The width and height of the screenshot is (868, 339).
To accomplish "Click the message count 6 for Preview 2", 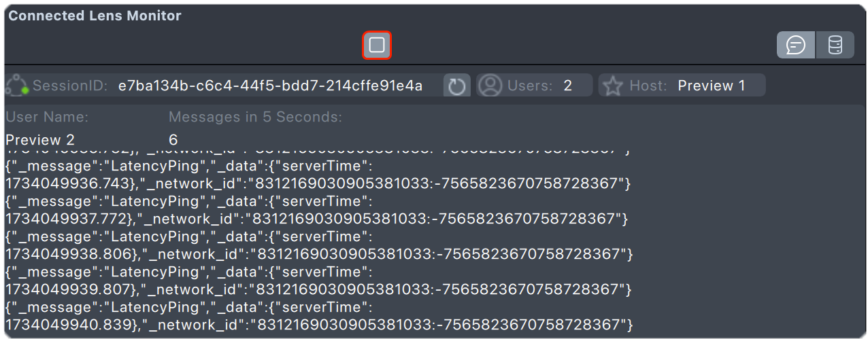I will (173, 140).
